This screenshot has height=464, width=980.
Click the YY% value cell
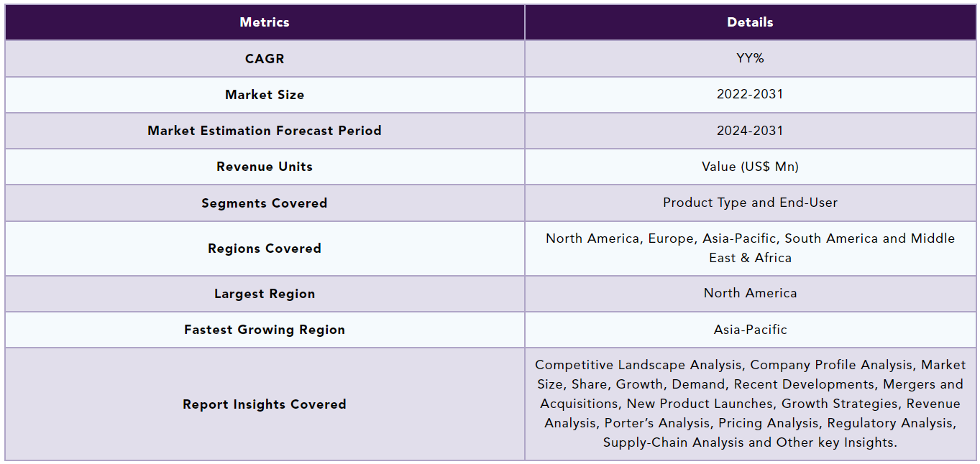coord(750,59)
